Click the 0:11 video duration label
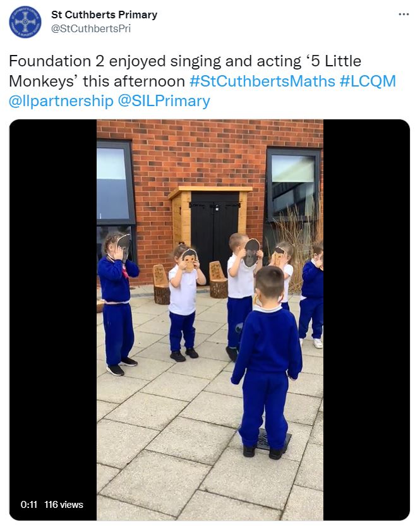Viewport: 420px width, 530px height. pos(28,505)
